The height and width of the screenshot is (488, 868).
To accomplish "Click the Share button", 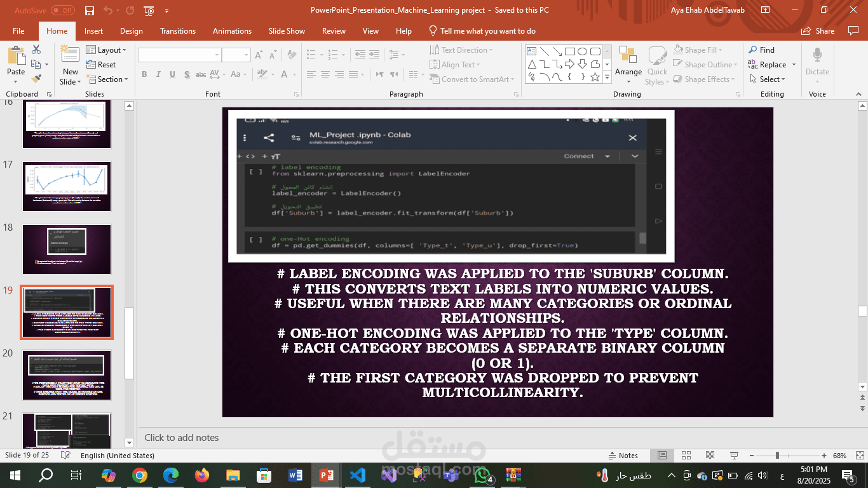I will click(818, 30).
